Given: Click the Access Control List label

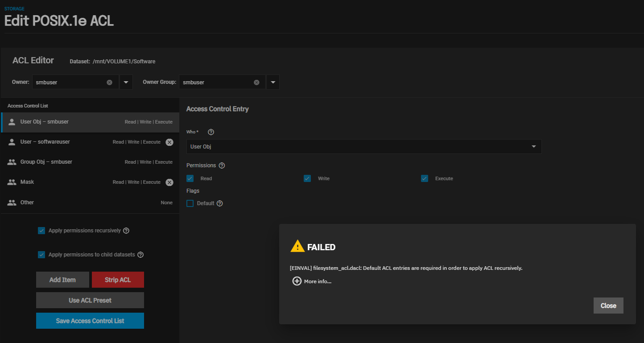Looking at the screenshot, I should click(x=28, y=106).
